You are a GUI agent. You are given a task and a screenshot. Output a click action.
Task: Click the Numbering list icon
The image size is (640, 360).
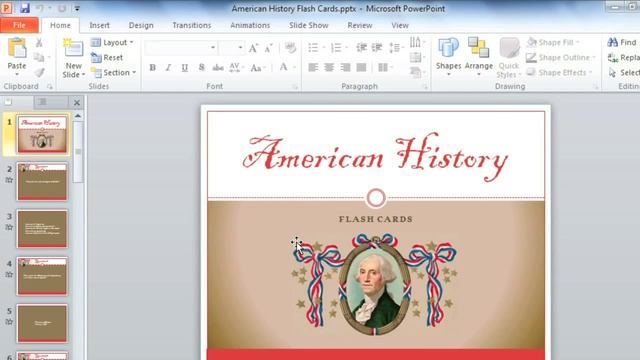click(x=336, y=48)
